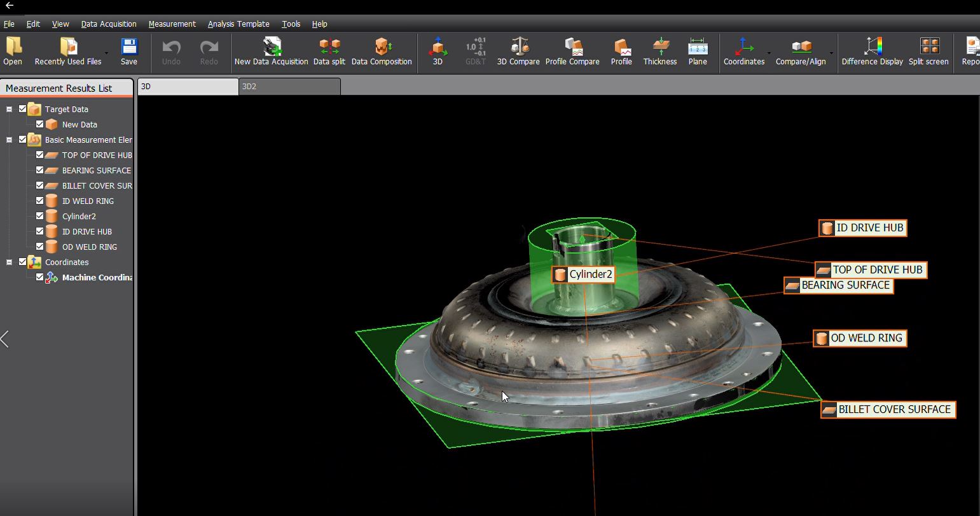Open the Data Acquisition menu
The height and width of the screenshot is (516, 980).
pos(109,24)
